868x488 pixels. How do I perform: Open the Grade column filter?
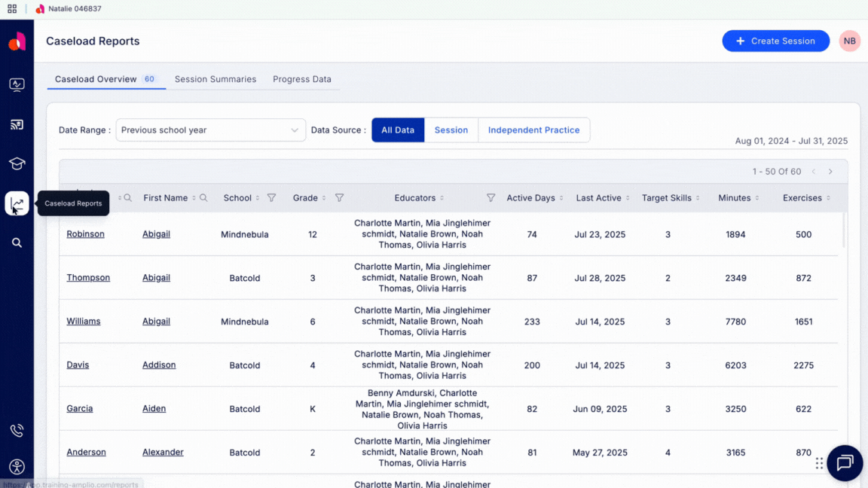coord(339,197)
